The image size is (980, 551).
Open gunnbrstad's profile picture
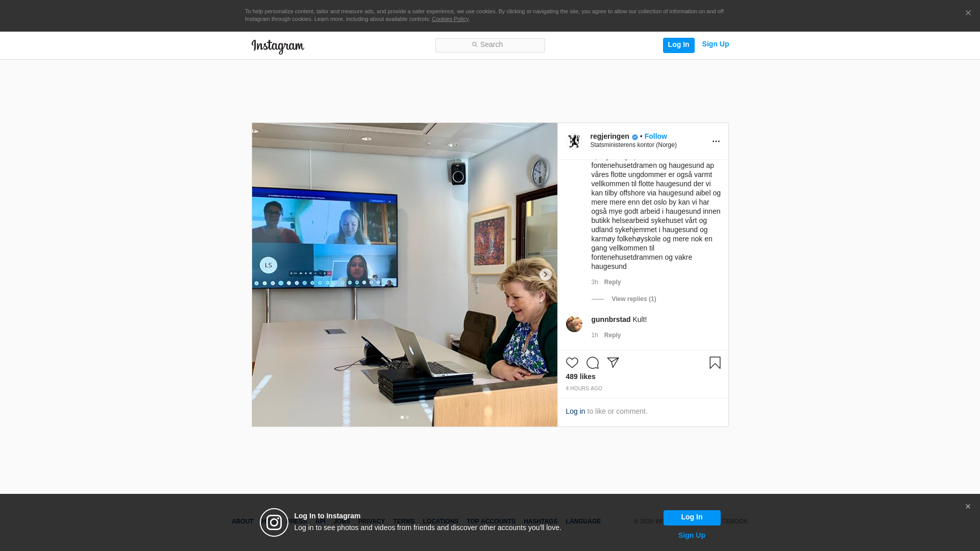click(574, 324)
